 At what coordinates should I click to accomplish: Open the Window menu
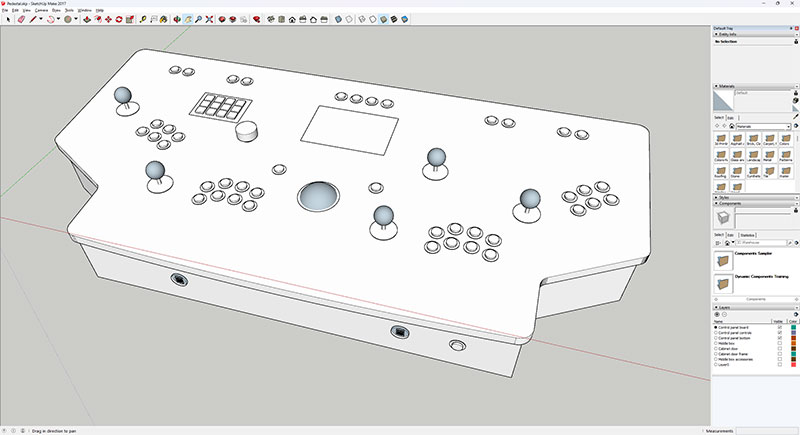[85, 10]
